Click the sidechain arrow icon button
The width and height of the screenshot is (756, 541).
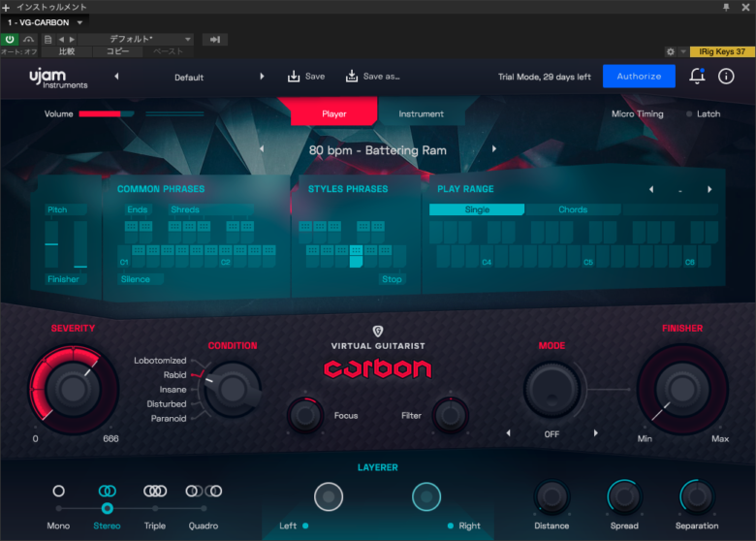click(215, 40)
